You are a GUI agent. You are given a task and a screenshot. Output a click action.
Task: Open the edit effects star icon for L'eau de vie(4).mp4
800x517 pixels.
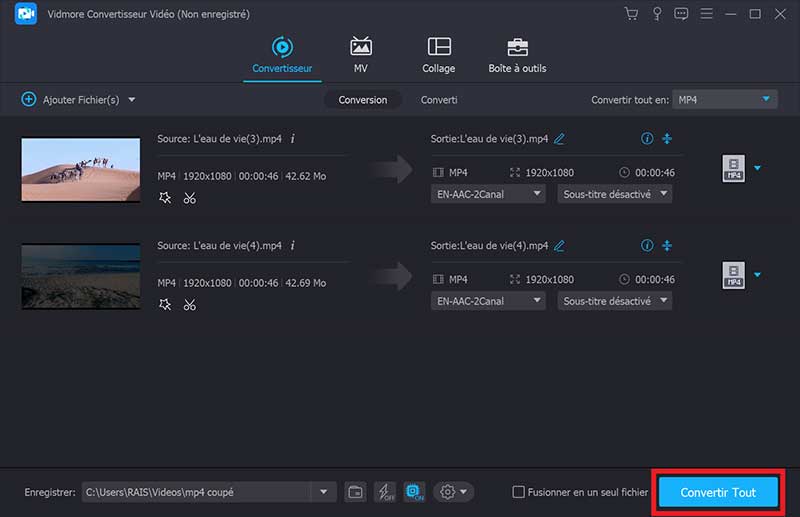[x=165, y=305]
